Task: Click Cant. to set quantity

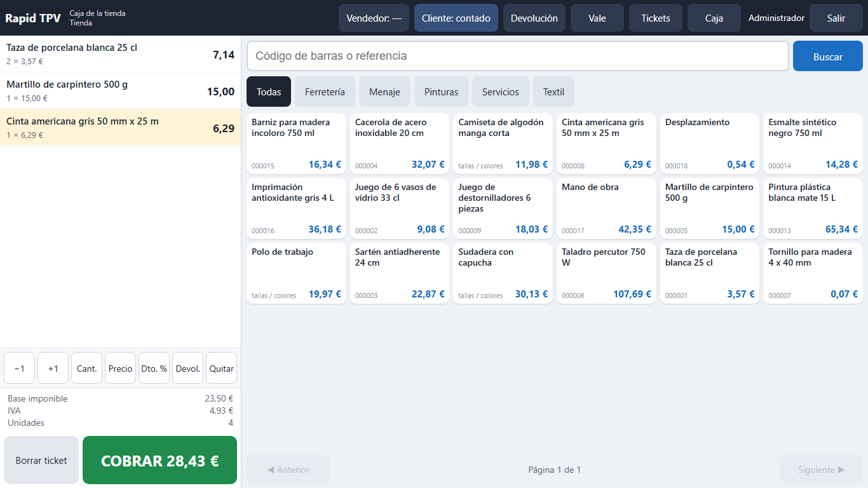Action: click(87, 369)
